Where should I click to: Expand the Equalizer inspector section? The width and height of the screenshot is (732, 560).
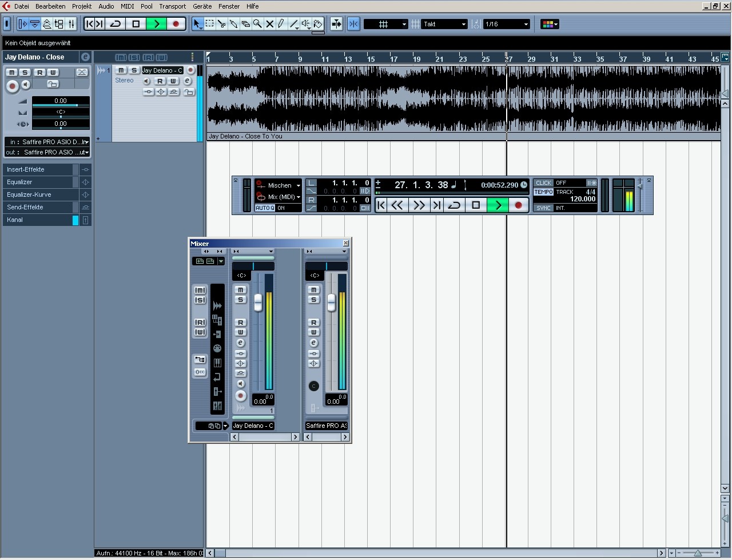coord(47,182)
